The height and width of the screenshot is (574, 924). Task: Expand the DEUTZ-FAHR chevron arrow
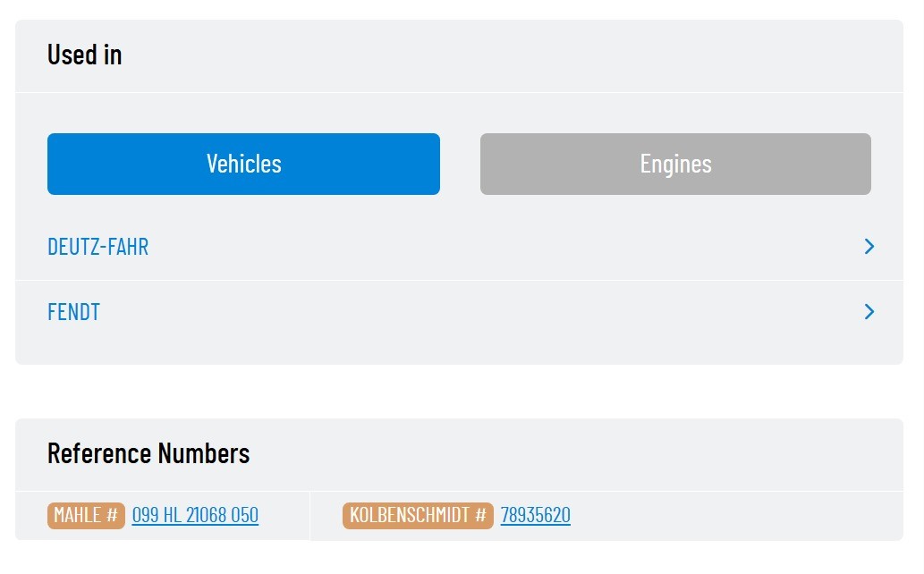coord(869,247)
